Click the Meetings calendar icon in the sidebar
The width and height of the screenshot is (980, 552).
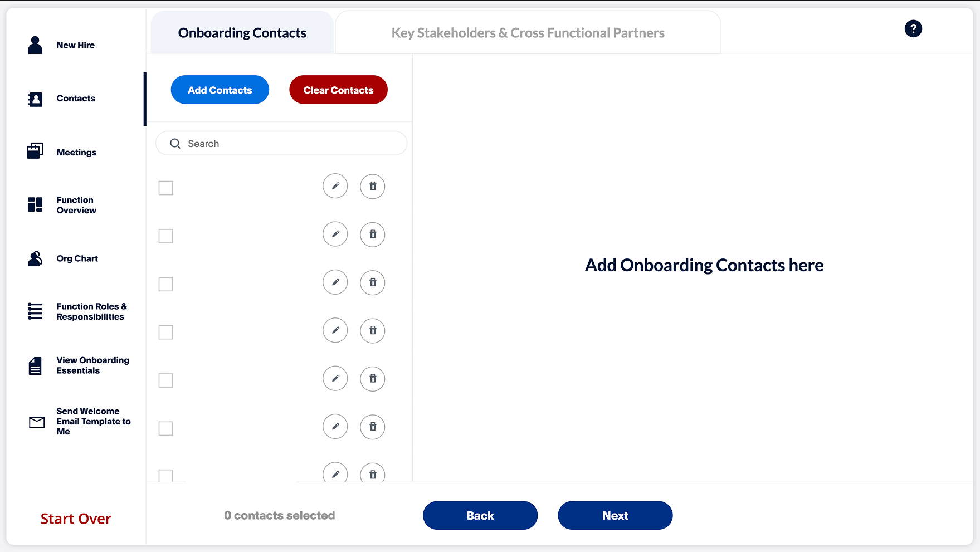point(35,151)
